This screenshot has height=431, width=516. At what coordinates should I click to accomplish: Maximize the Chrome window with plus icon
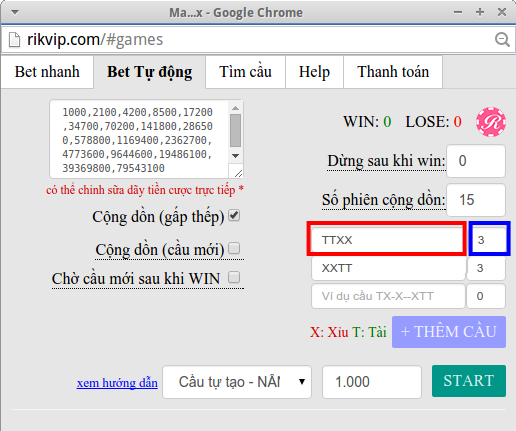point(480,12)
